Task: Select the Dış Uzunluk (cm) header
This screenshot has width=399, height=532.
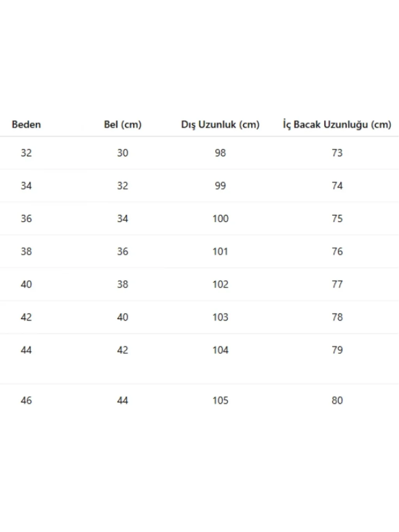Action: pos(220,125)
